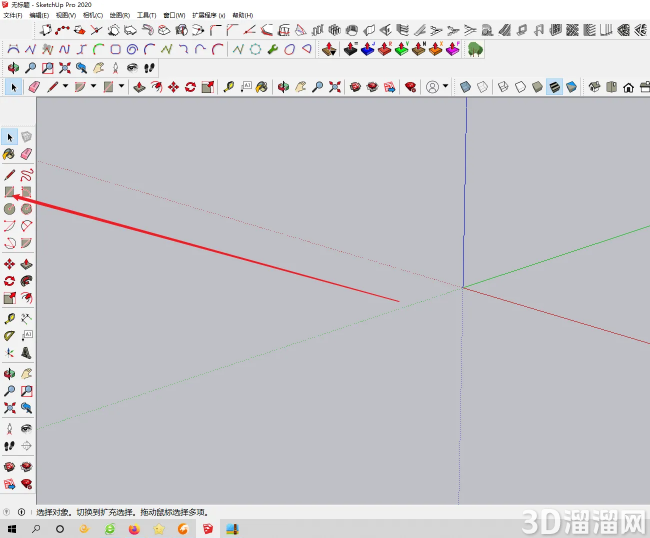Toggle X-ray face style

466,87
